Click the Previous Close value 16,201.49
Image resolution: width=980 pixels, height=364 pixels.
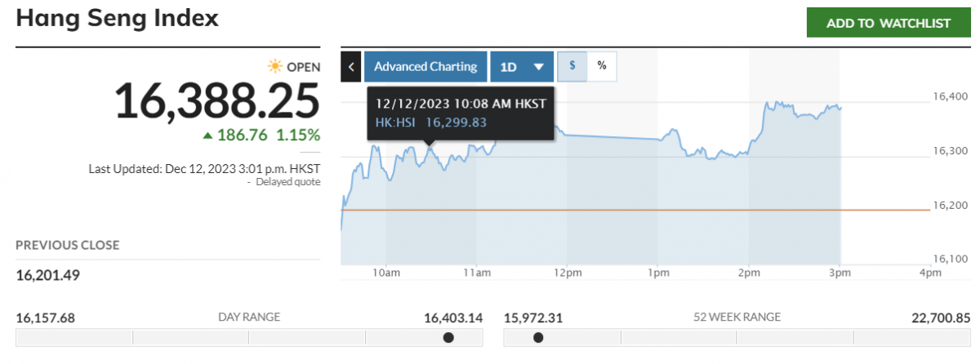(48, 275)
